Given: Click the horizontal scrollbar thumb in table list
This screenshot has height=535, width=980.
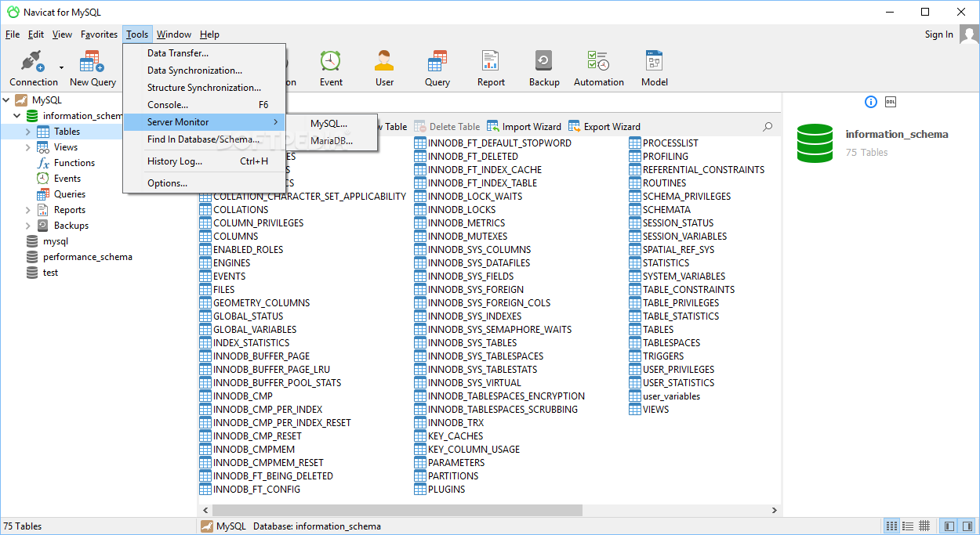Looking at the screenshot, I should [397, 510].
